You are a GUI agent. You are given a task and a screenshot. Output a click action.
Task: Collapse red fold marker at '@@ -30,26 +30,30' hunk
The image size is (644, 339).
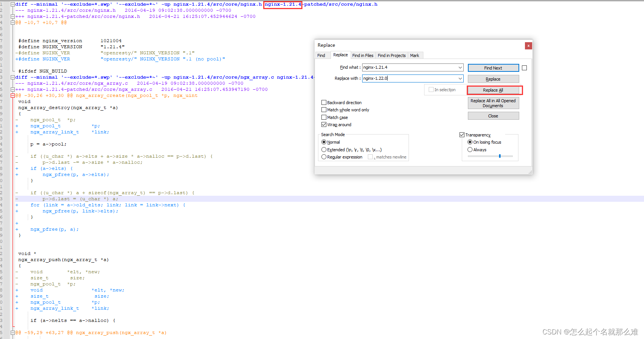(x=13, y=95)
